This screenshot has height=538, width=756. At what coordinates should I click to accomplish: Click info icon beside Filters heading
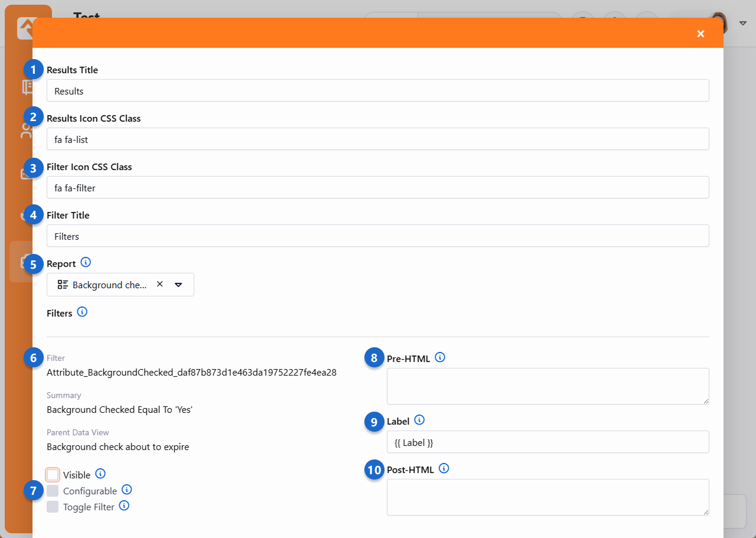[x=82, y=312]
